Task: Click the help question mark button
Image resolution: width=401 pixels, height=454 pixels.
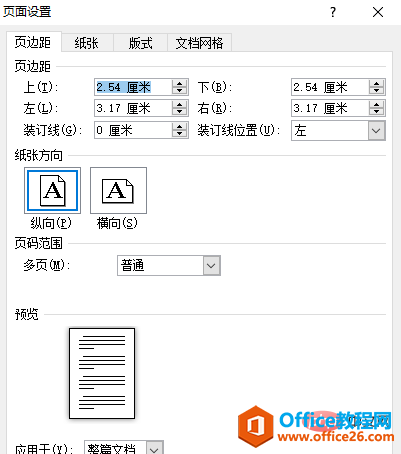Action: pos(333,12)
